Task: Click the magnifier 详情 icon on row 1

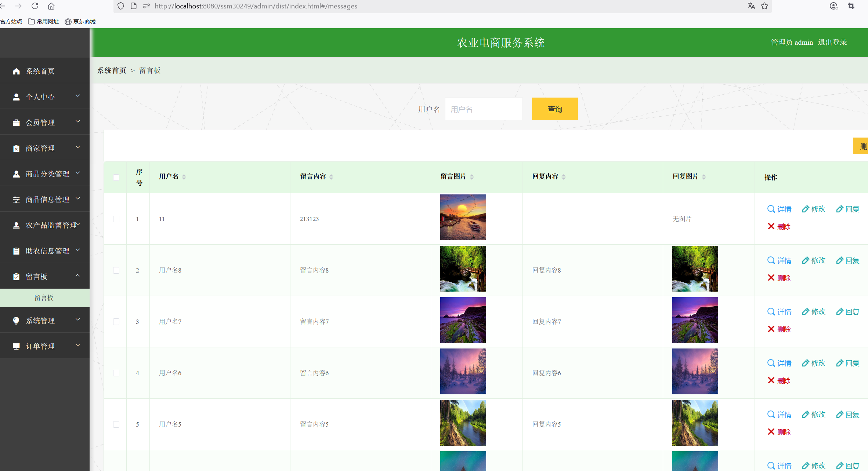Action: click(x=770, y=209)
